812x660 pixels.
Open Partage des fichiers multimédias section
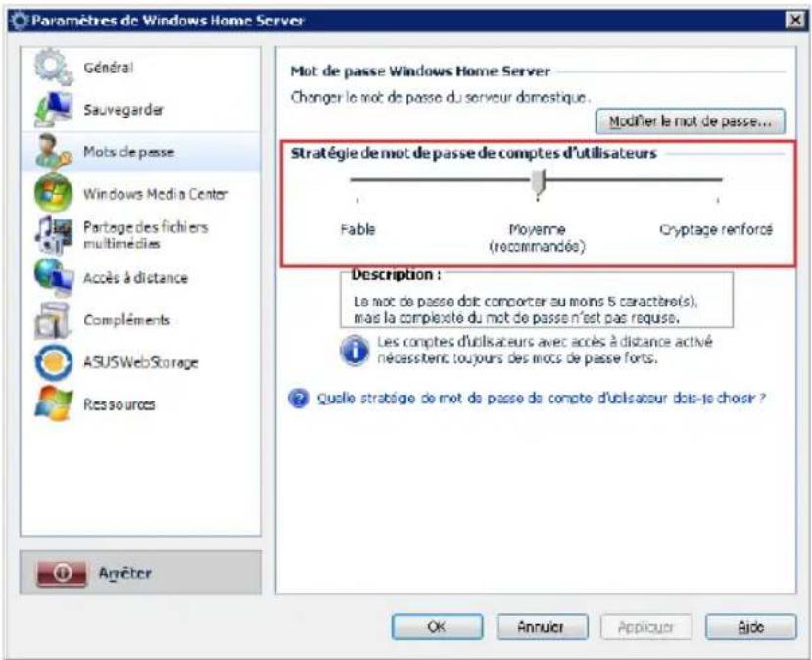(x=140, y=236)
